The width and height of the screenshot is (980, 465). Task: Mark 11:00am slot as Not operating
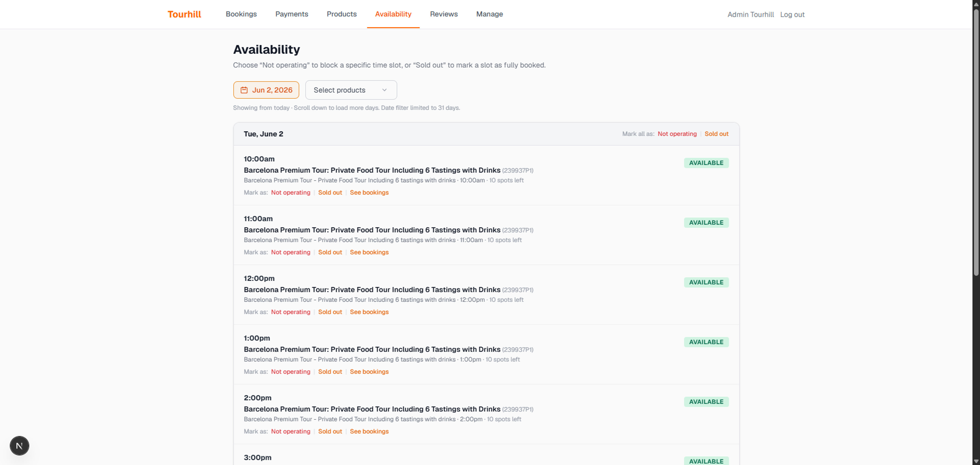(290, 252)
